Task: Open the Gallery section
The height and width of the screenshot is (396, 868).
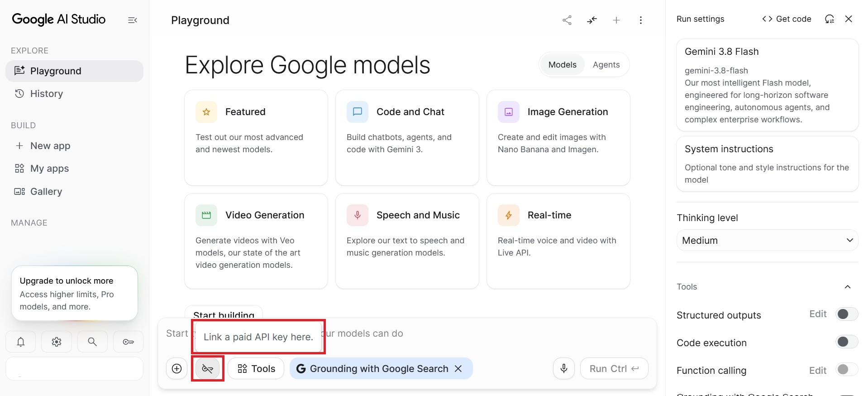Action: [74, 192]
